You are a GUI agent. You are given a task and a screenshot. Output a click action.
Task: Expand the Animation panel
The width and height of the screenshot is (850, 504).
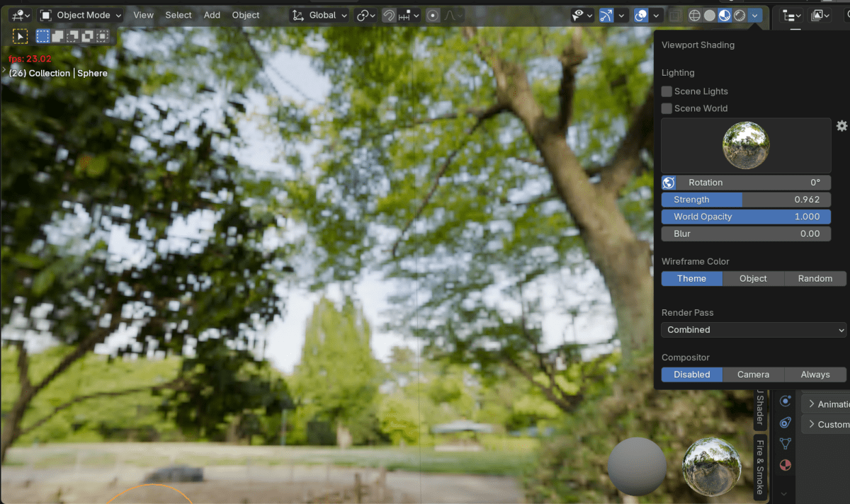[x=825, y=404]
